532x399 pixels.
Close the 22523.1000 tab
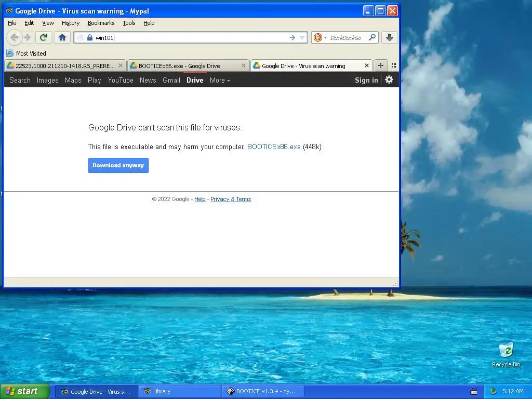pos(121,65)
